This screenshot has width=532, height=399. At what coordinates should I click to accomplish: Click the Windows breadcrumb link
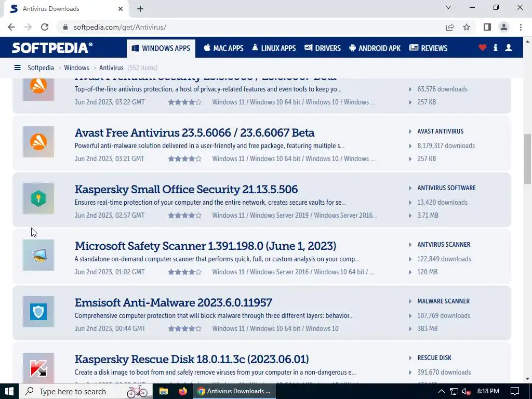(x=76, y=68)
